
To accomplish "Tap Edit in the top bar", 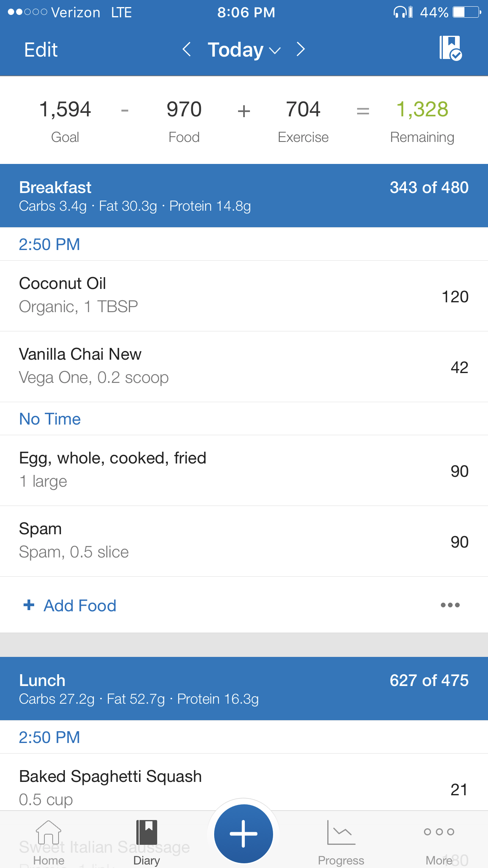I will click(41, 50).
